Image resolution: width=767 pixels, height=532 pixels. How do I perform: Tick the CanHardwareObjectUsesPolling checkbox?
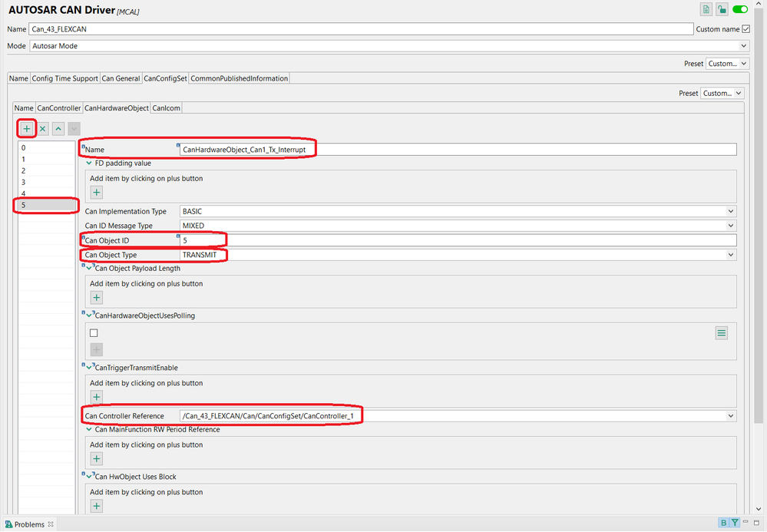tap(94, 333)
